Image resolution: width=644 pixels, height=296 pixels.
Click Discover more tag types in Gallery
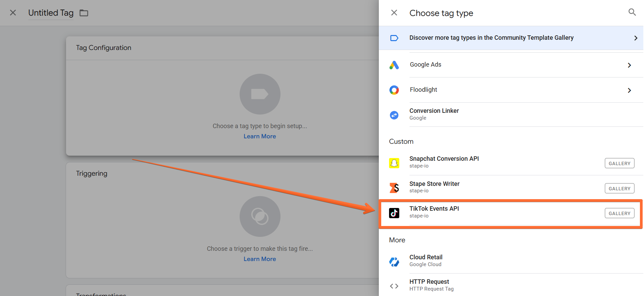511,38
